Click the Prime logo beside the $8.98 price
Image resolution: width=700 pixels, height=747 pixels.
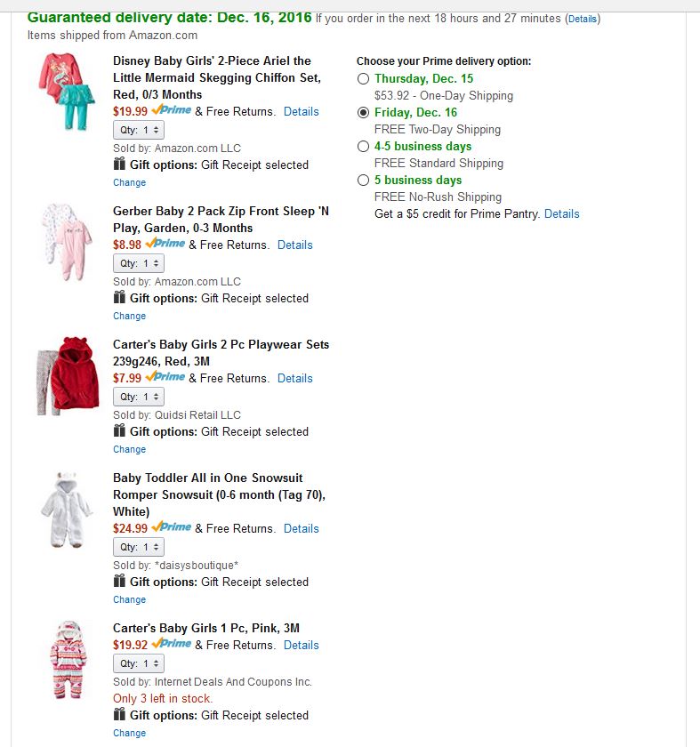[x=165, y=244]
